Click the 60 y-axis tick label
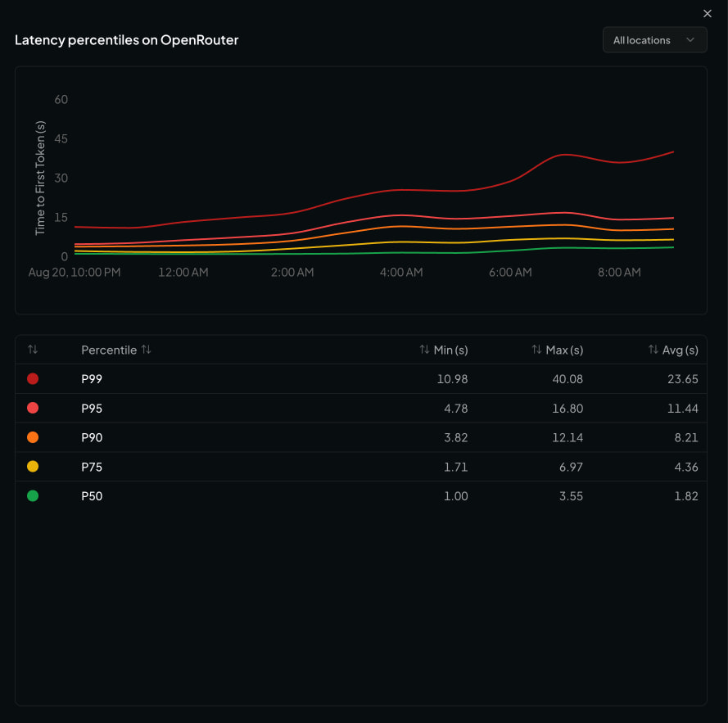The width and height of the screenshot is (728, 723). 61,99
